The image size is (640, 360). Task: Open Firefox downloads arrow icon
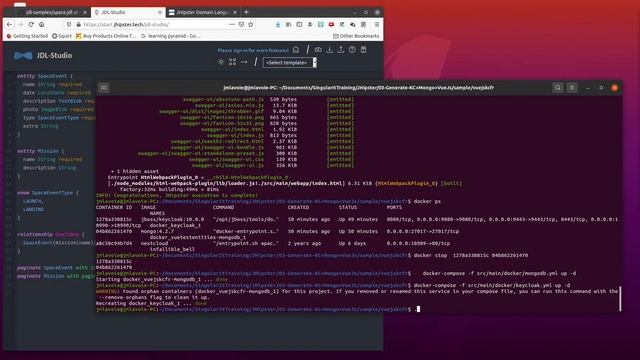pyautogui.click(x=278, y=24)
